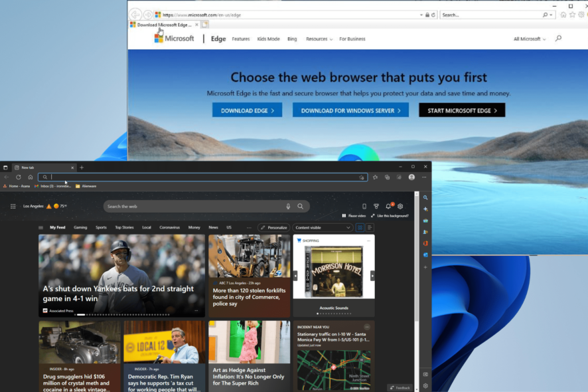
Task: Click the Download Edge button
Action: (247, 110)
